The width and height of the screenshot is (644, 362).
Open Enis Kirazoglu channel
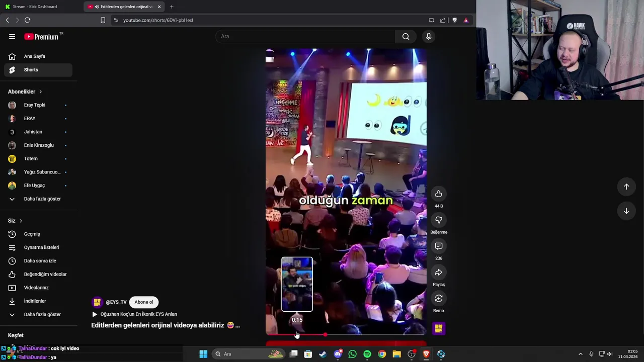coord(38,145)
